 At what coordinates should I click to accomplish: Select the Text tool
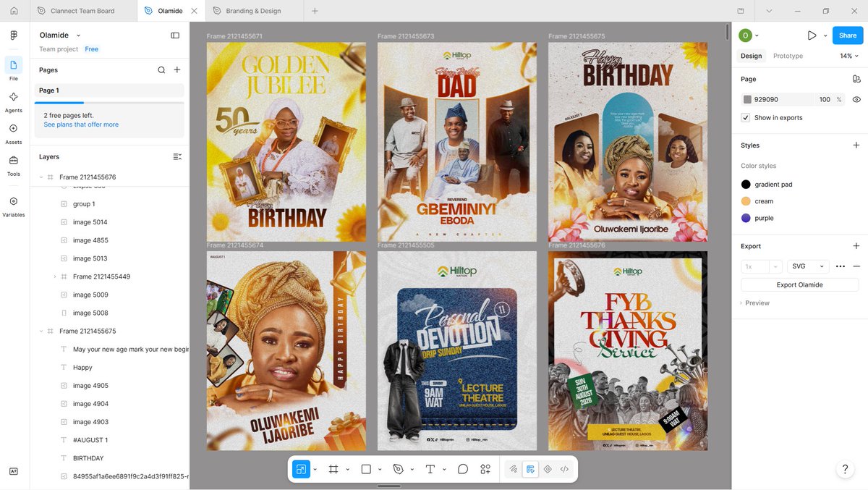[430, 469]
